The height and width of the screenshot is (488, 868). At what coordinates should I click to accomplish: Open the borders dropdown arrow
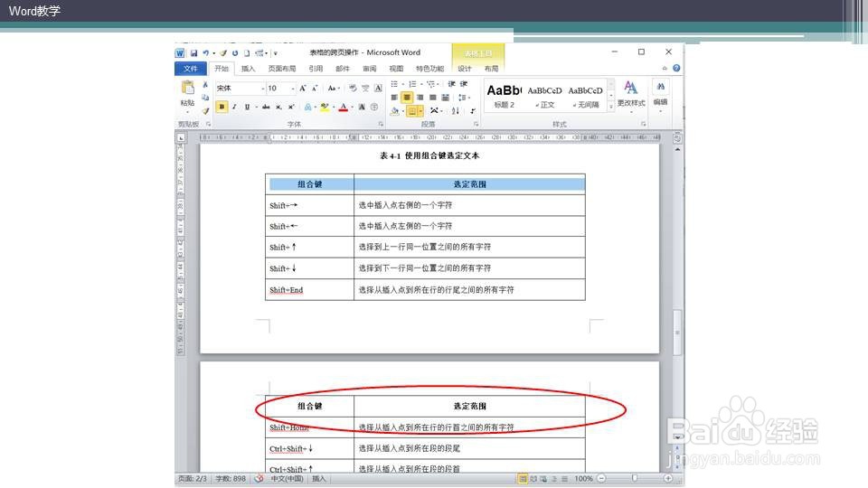coord(420,111)
